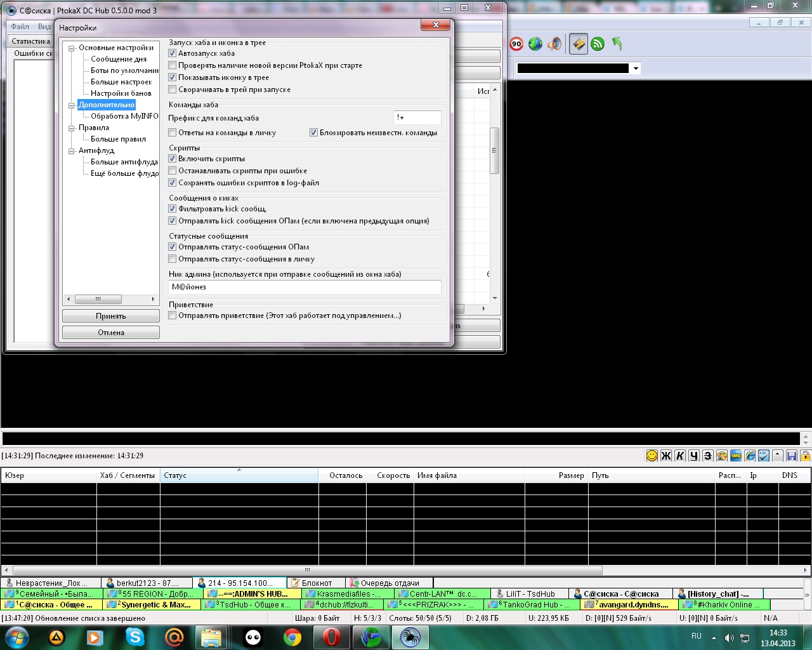Enable Ответы на команды в личку
The image size is (812, 650).
coord(172,133)
